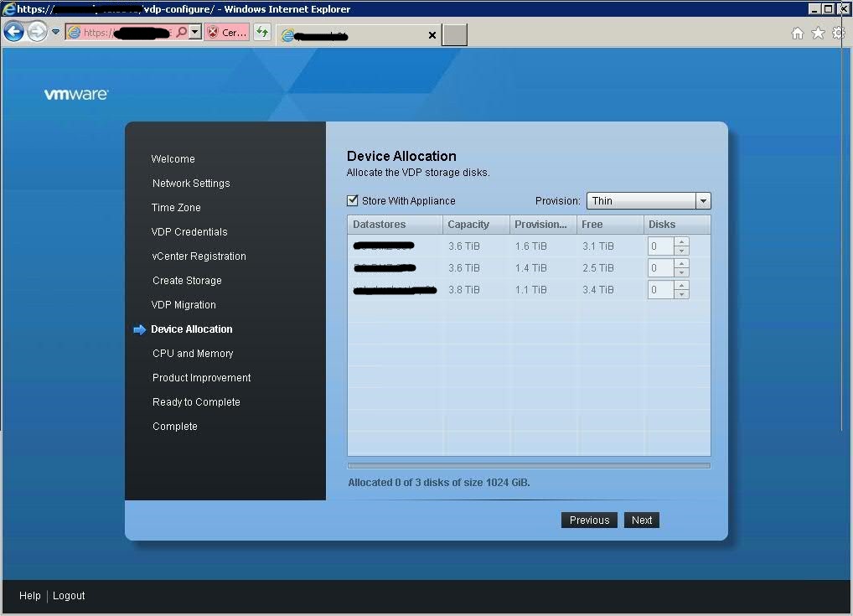853x616 pixels.
Task: Sort by the Free column header
Action: click(x=610, y=225)
